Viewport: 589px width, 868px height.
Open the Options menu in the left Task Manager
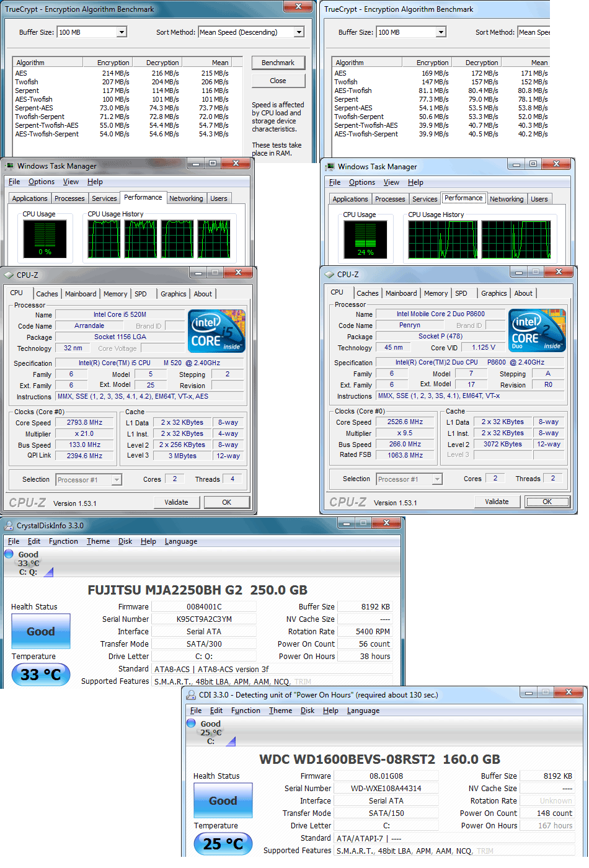click(42, 182)
